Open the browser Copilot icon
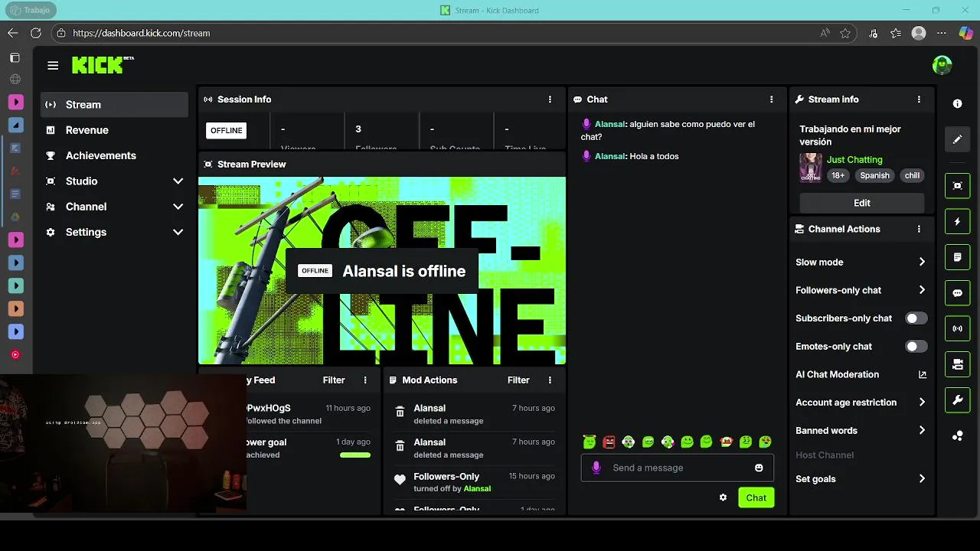The width and height of the screenshot is (980, 551). [x=965, y=33]
